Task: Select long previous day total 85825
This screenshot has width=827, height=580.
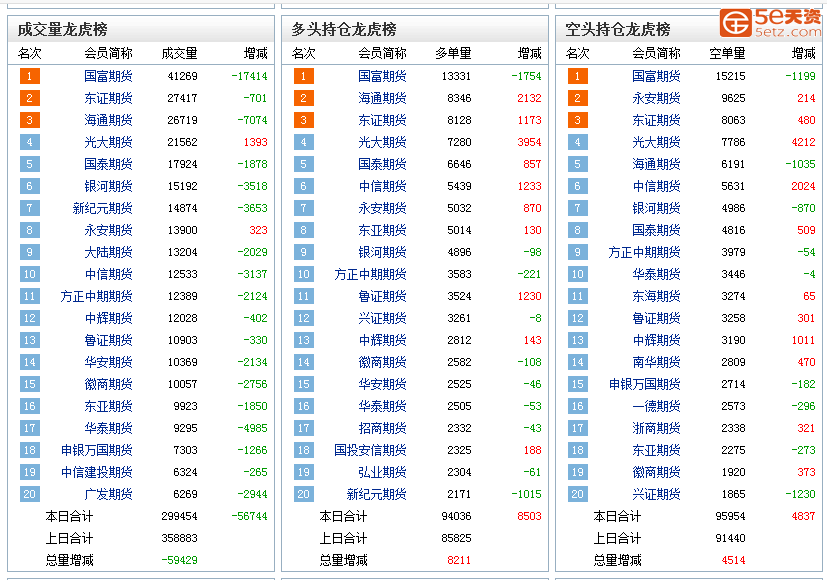Action: click(456, 538)
